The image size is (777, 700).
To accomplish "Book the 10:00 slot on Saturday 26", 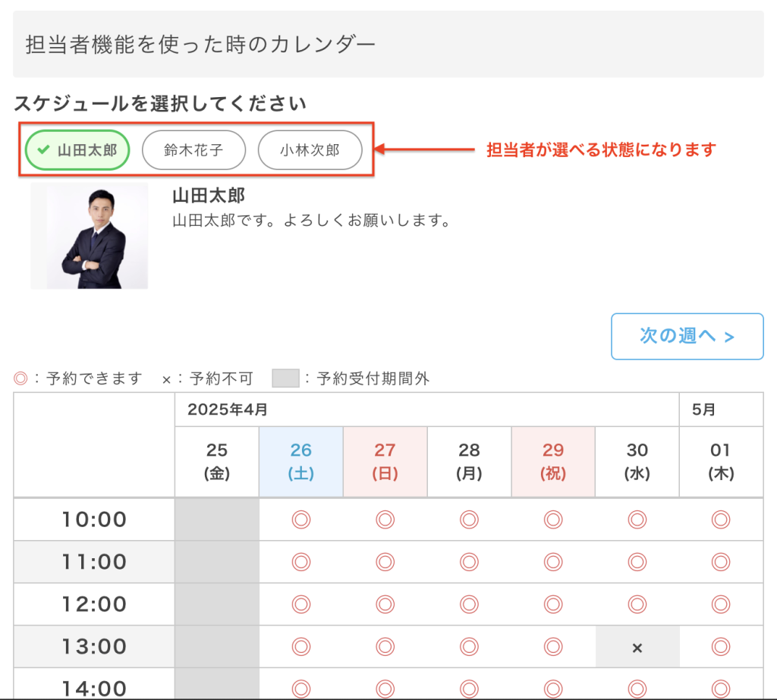I will point(301,520).
